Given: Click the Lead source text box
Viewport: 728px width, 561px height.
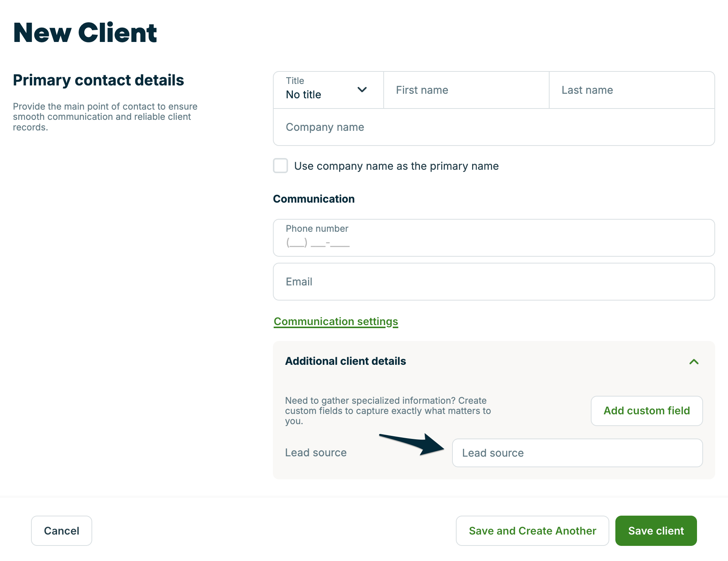Looking at the screenshot, I should pos(577,453).
